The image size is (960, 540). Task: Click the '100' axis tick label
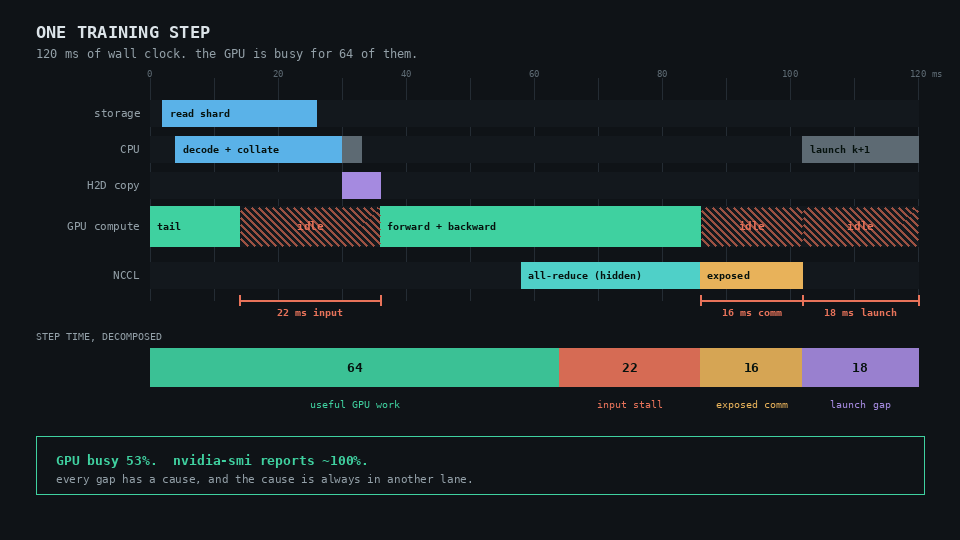tap(790, 74)
